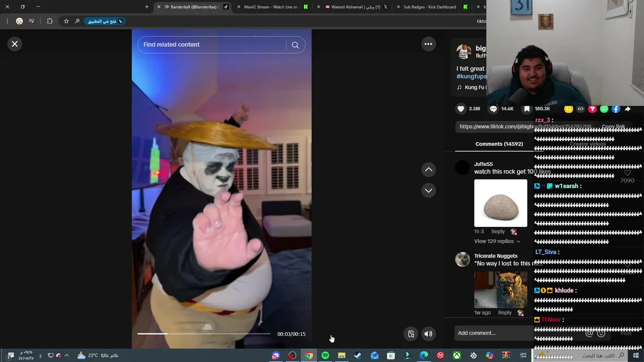The width and height of the screenshot is (644, 362).
Task: Open the creator's profile avatar
Action: pyautogui.click(x=463, y=52)
